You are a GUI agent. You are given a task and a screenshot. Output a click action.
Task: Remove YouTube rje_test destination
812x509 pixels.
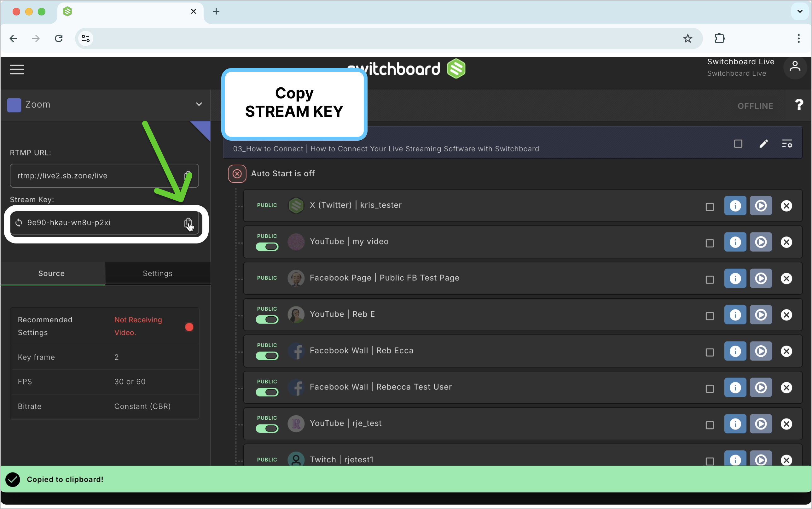[786, 424]
